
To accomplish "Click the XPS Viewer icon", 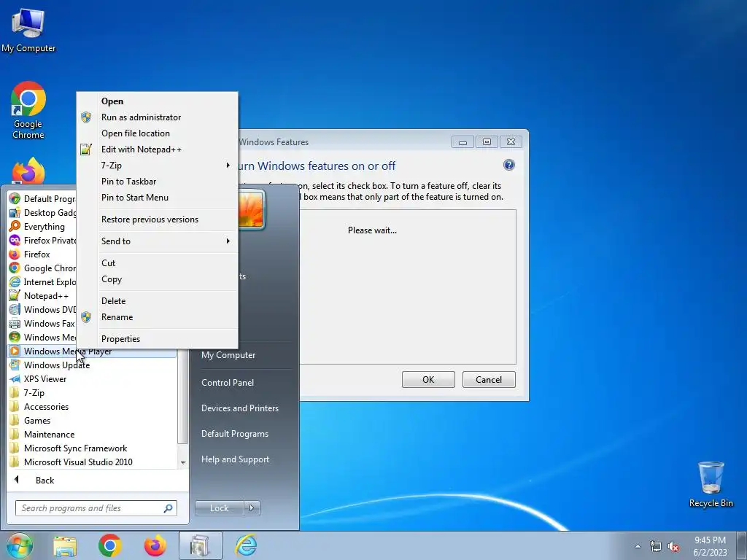I will (15, 379).
